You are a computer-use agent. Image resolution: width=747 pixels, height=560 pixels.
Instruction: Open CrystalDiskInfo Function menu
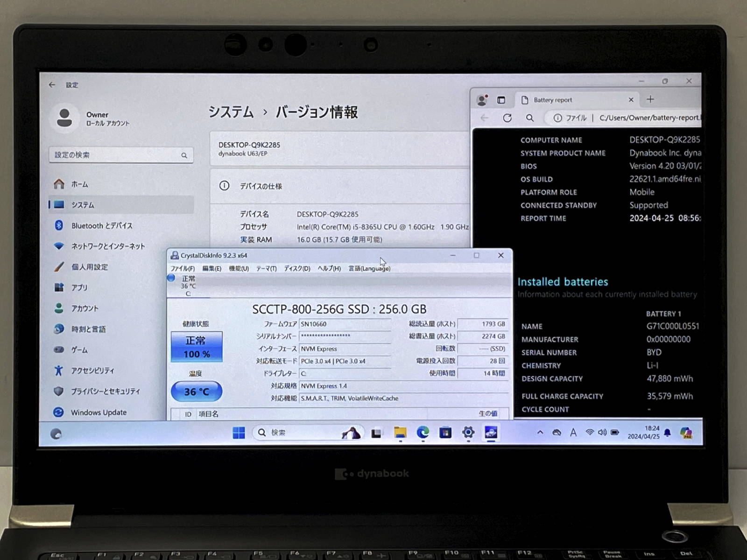pyautogui.click(x=239, y=268)
